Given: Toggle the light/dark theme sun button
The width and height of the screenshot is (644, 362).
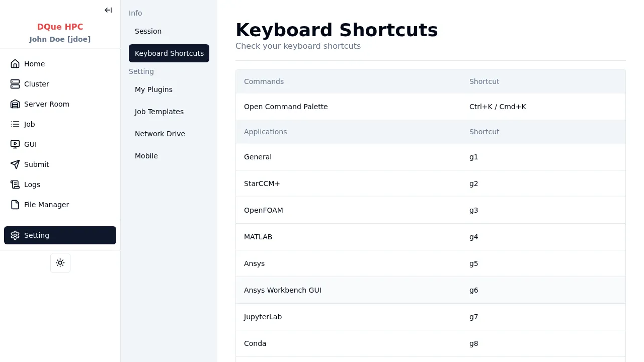Looking at the screenshot, I should [x=60, y=263].
